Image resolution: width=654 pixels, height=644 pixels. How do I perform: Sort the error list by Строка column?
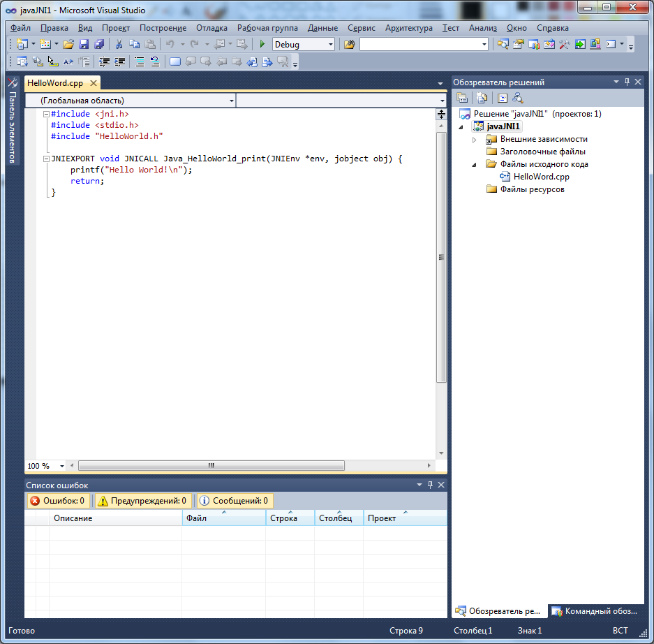[x=290, y=518]
